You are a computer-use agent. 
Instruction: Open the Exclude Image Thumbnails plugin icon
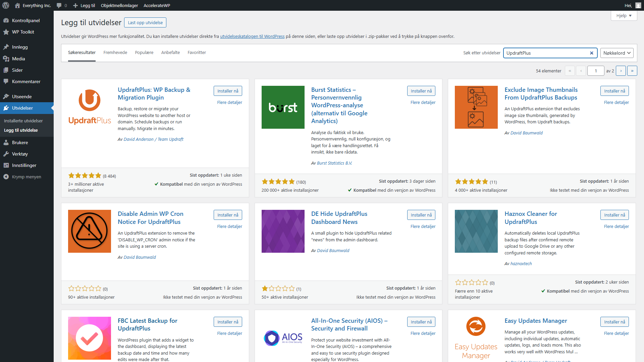476,107
